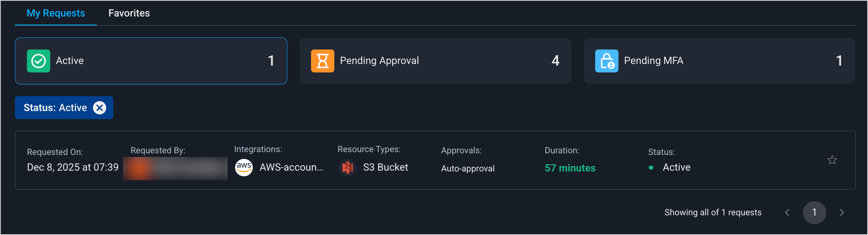Open the Dec 8, 2025 request date
The image size is (868, 235).
[73, 167]
